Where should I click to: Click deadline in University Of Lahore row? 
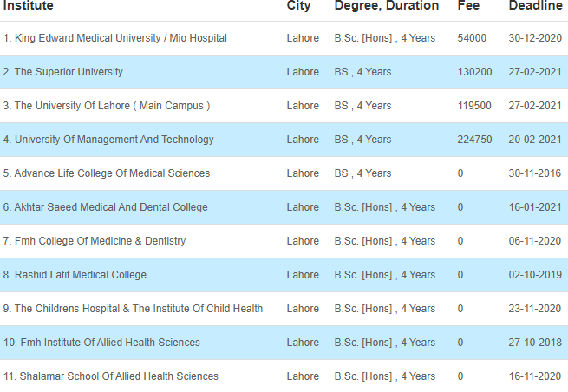(x=535, y=106)
